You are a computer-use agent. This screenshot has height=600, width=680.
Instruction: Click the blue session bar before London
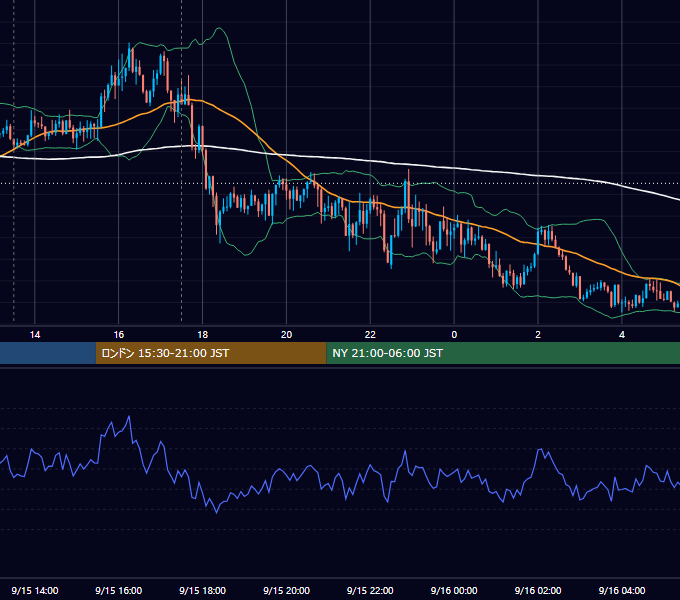(x=48, y=353)
